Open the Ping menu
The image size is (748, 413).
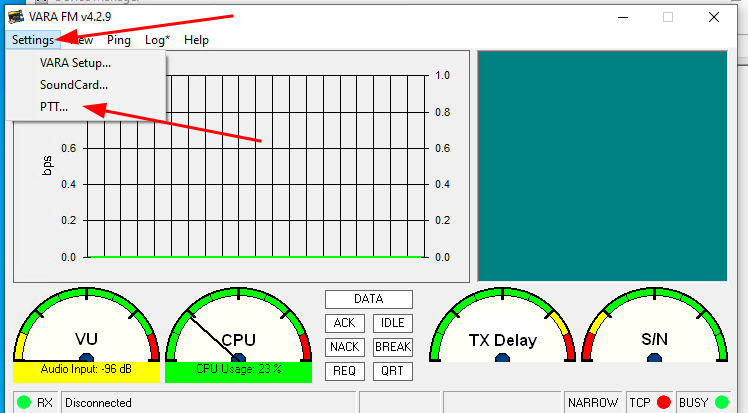click(119, 40)
